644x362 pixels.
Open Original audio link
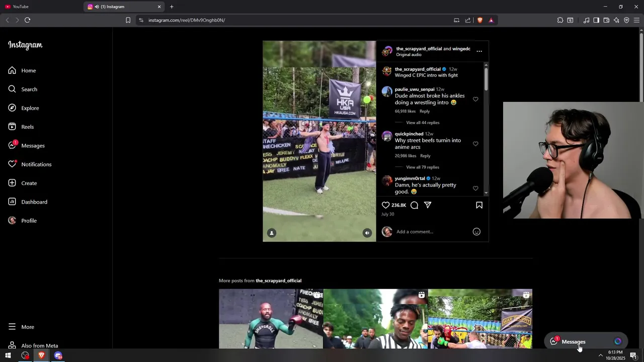coord(409,55)
